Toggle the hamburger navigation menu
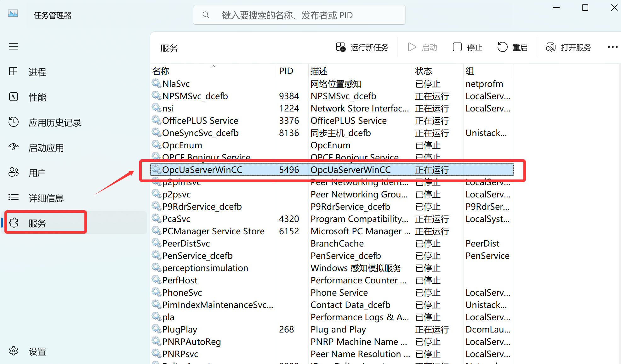 coord(14,47)
